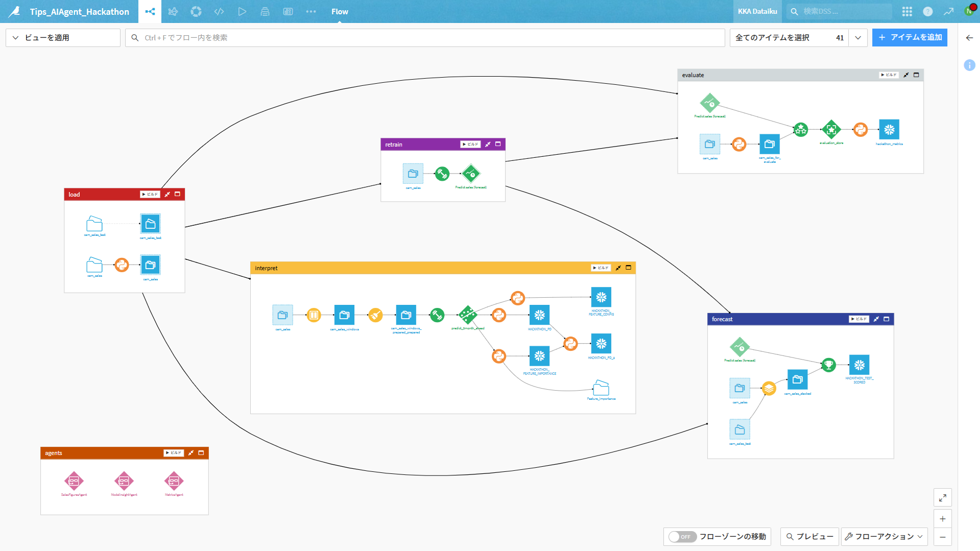Image resolution: width=980 pixels, height=551 pixels.
Task: Expand the apply view dropdown
Action: [x=63, y=38]
